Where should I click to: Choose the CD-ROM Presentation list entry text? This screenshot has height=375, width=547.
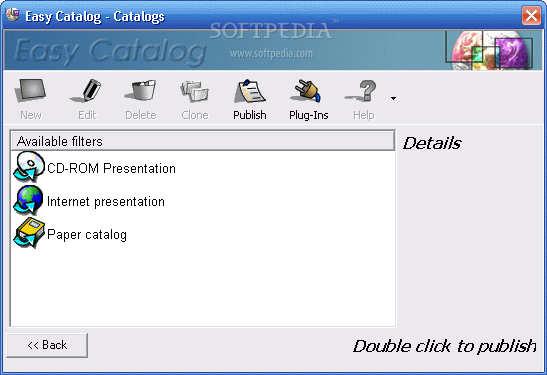pos(111,168)
